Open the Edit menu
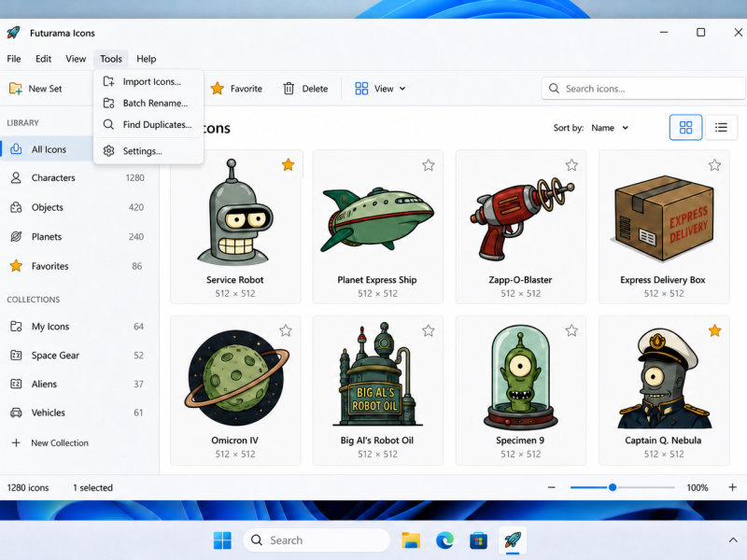Viewport: 747px width, 560px height. [x=43, y=59]
